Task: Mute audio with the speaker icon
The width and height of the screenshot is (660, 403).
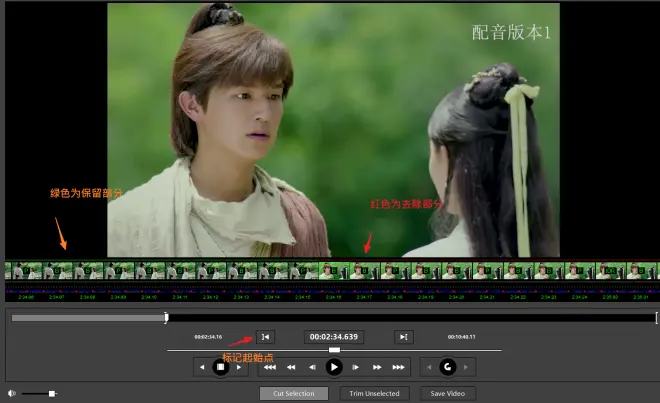Action: coord(12,393)
